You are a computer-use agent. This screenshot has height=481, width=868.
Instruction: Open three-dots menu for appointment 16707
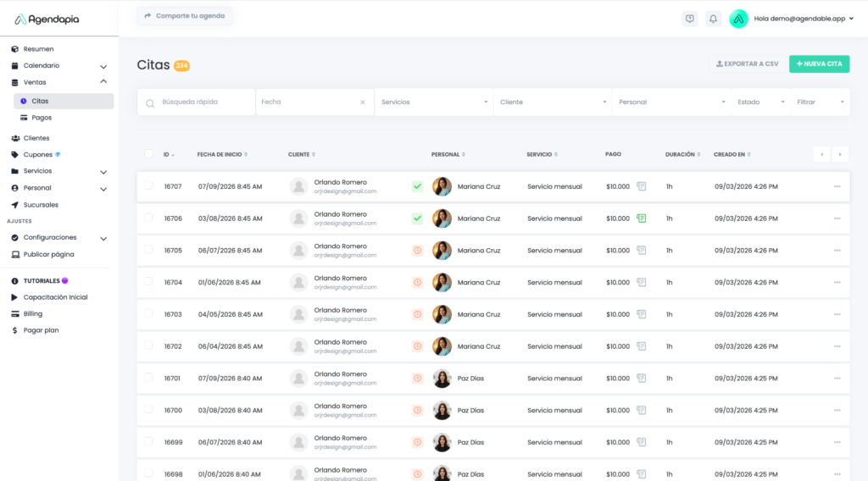tap(837, 186)
